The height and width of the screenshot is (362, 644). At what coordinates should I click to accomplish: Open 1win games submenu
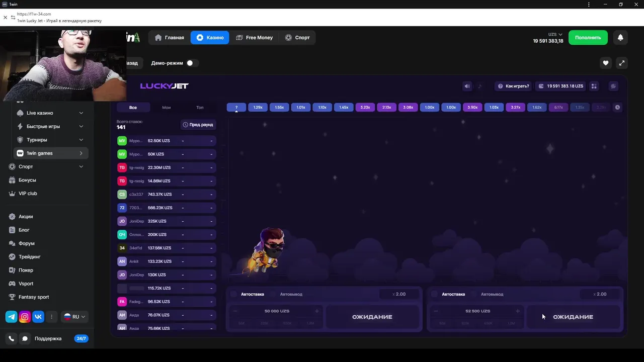pyautogui.click(x=50, y=153)
